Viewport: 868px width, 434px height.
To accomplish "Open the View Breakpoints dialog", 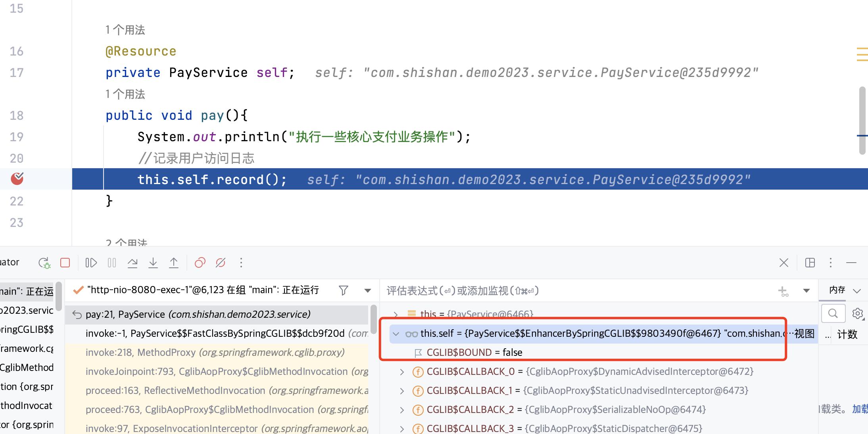I will 200,263.
